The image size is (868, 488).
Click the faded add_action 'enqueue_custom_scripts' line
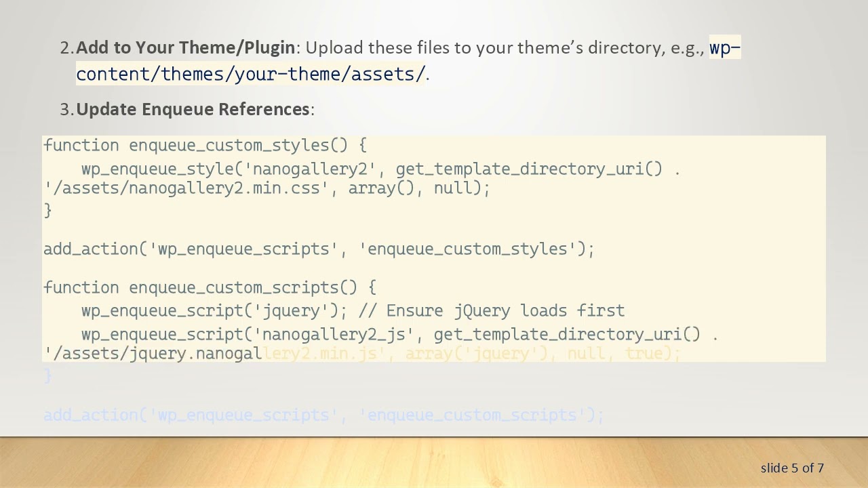coord(323,415)
